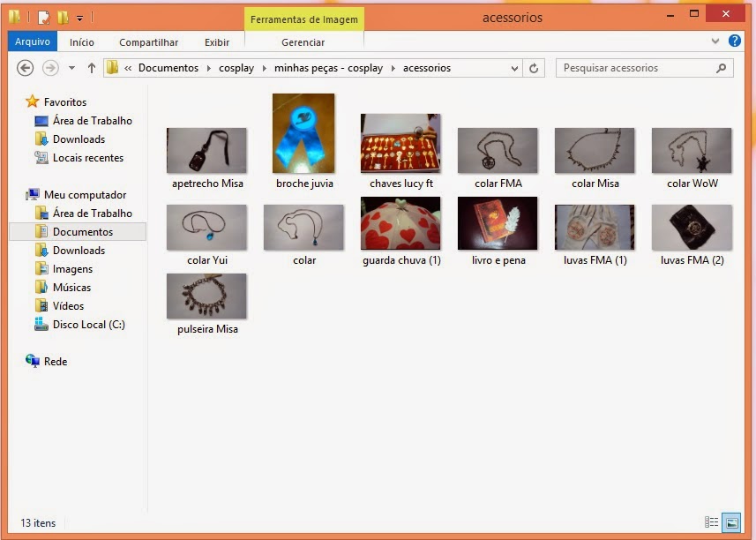Switch to large icons view layout

point(730,523)
